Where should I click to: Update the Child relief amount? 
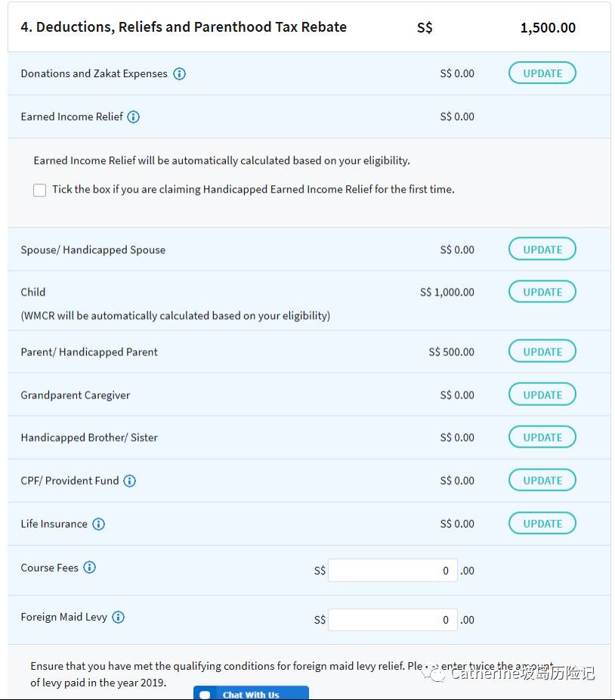542,292
